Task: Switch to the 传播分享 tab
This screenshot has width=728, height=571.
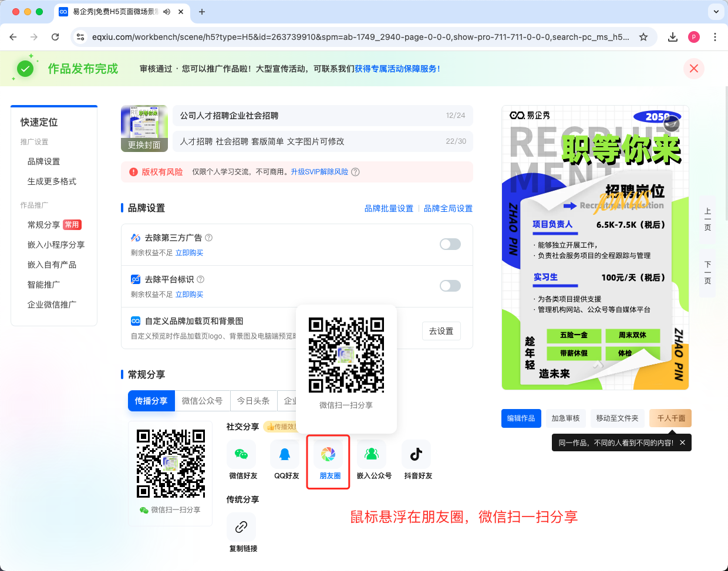Action: (x=151, y=401)
